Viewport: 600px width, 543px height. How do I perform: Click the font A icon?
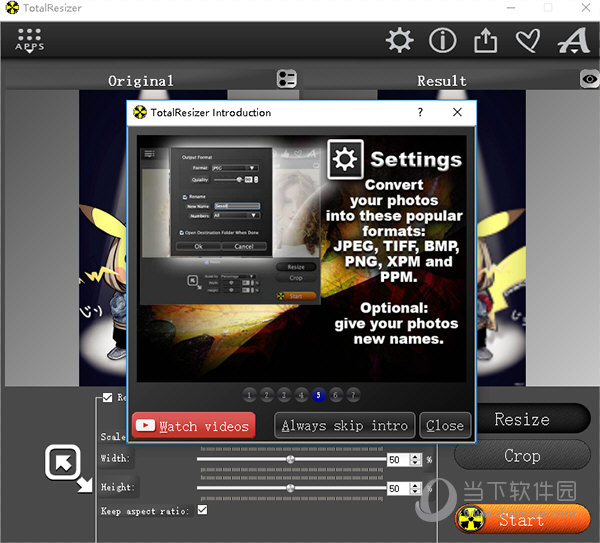pos(574,40)
